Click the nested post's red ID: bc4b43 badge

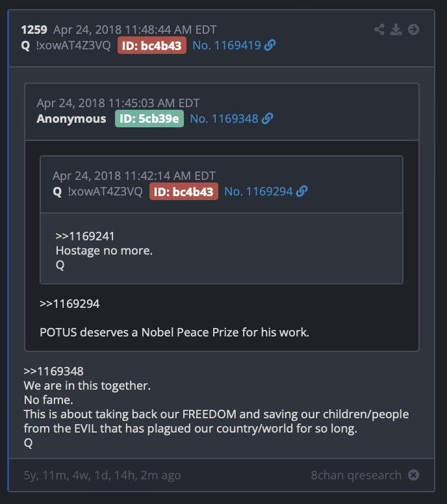coord(184,192)
